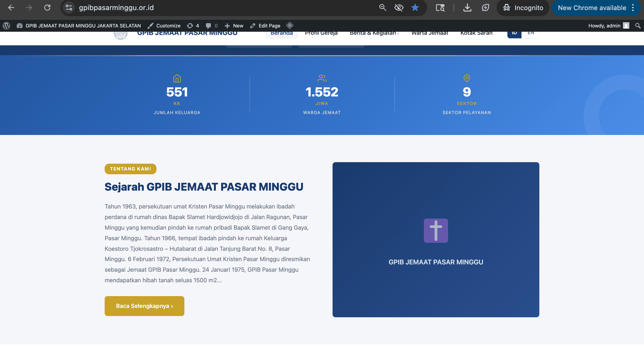Click the updates icon showing 4

[x=193, y=26]
